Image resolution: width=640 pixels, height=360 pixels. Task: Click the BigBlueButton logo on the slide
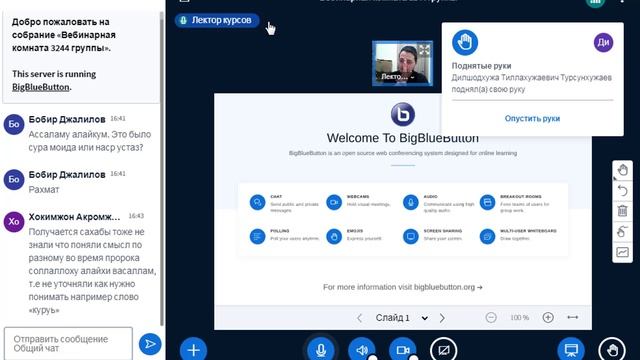click(x=403, y=114)
